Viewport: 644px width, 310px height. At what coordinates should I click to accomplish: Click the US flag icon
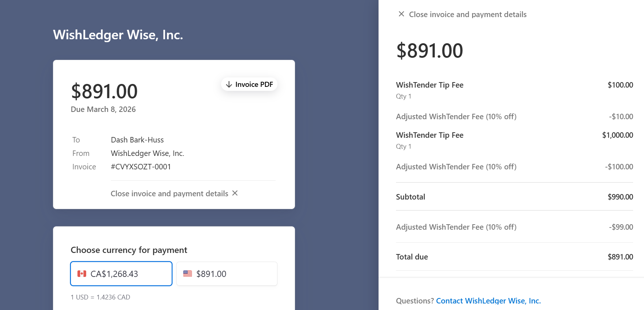coord(188,274)
